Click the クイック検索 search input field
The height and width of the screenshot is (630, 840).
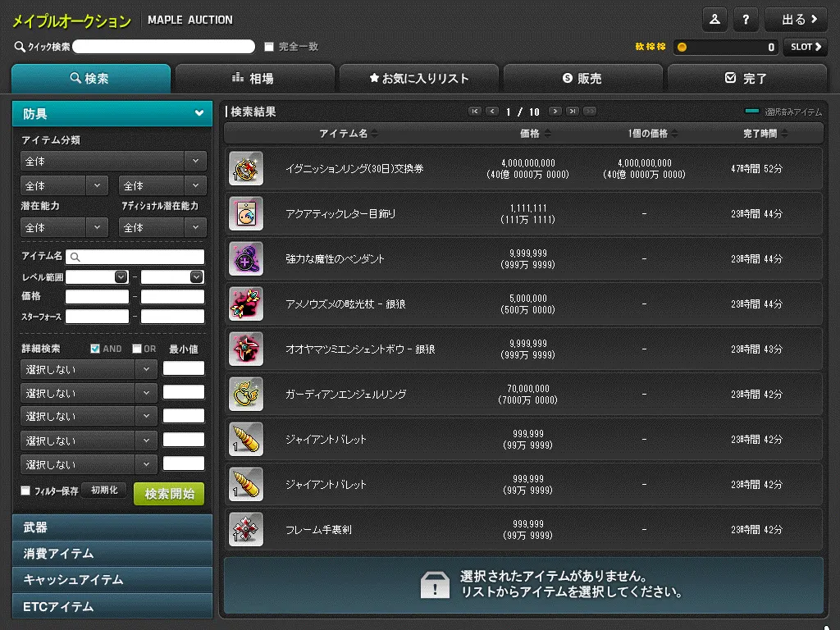click(x=163, y=47)
